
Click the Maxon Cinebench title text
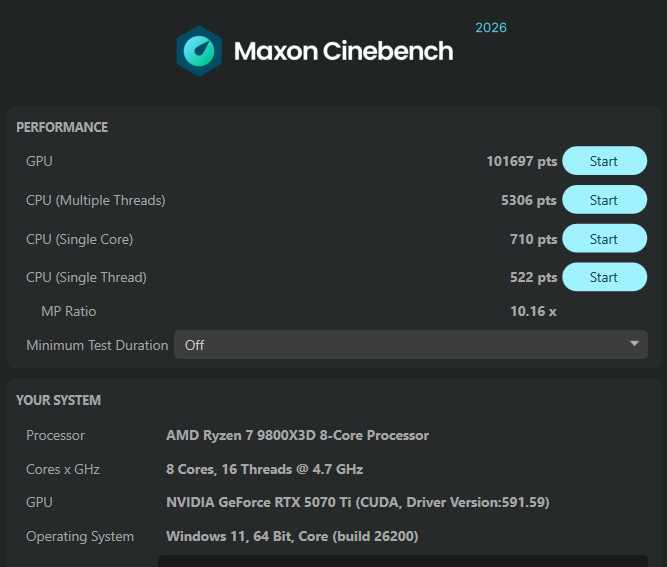pos(344,51)
